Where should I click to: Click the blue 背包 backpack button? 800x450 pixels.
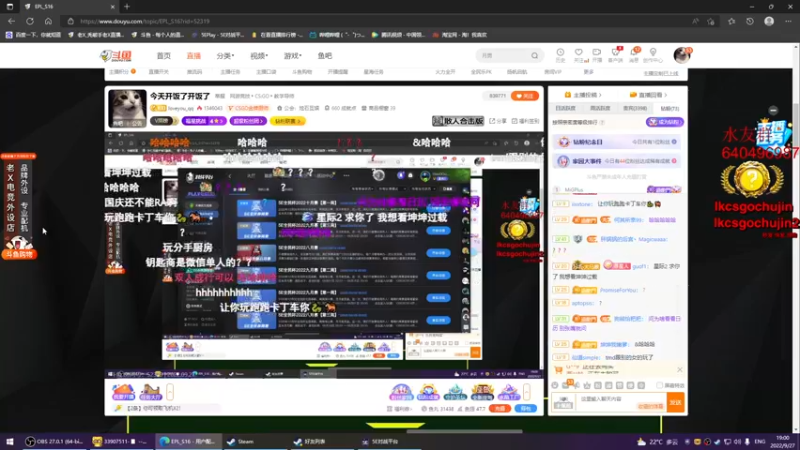526,409
